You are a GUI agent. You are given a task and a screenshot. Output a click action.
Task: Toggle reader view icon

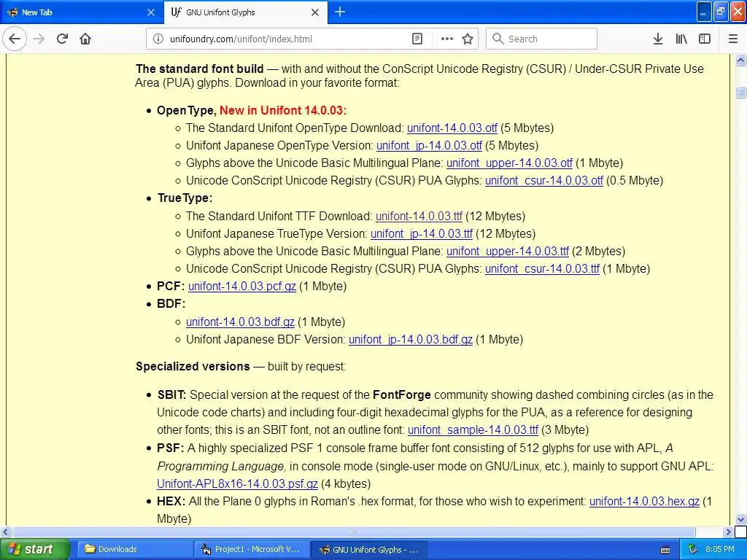click(417, 39)
